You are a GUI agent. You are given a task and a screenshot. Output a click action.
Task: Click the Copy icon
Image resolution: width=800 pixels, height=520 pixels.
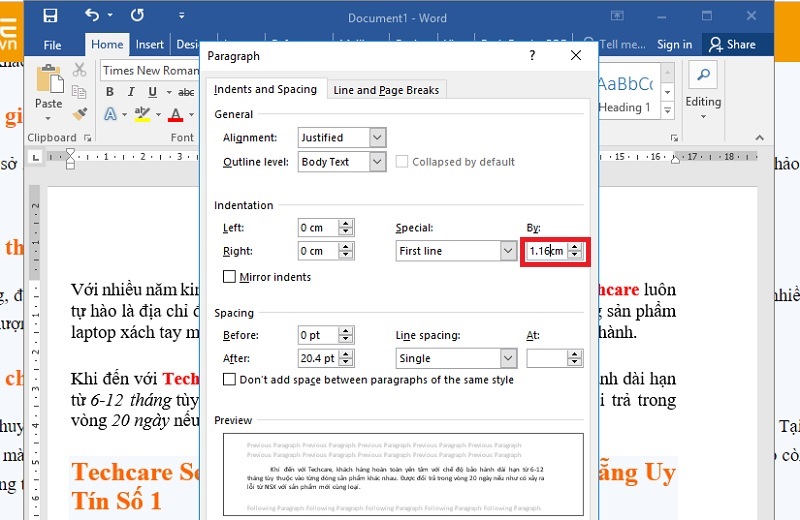click(x=79, y=92)
